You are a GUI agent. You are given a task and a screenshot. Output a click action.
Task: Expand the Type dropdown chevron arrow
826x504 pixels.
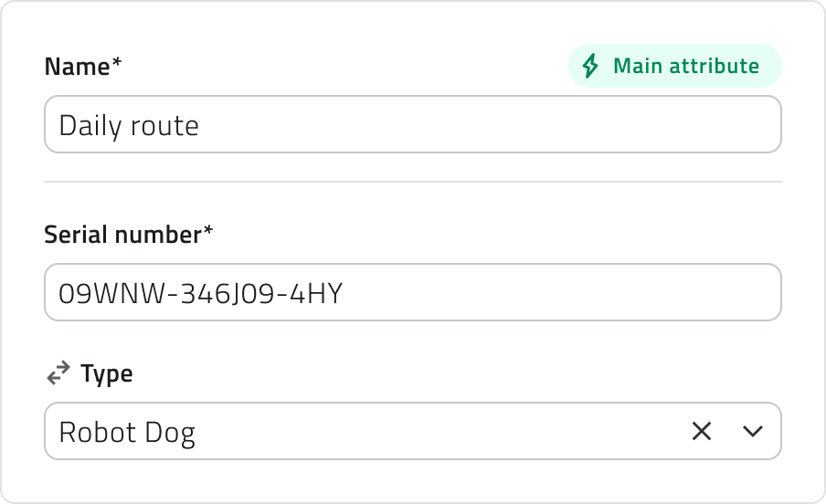(x=753, y=431)
